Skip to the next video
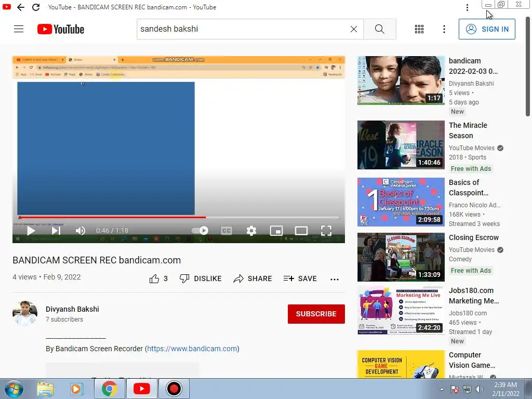Viewport: 532px width, 399px height. 56,231
